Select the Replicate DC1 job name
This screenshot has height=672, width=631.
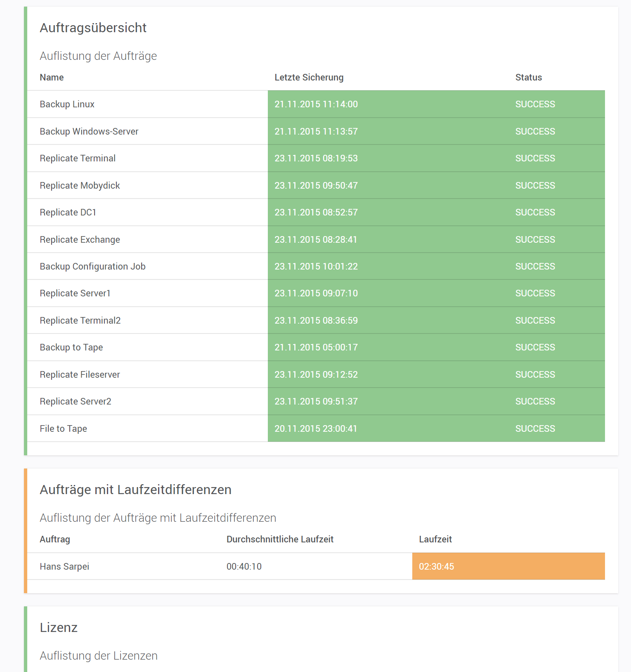point(68,213)
